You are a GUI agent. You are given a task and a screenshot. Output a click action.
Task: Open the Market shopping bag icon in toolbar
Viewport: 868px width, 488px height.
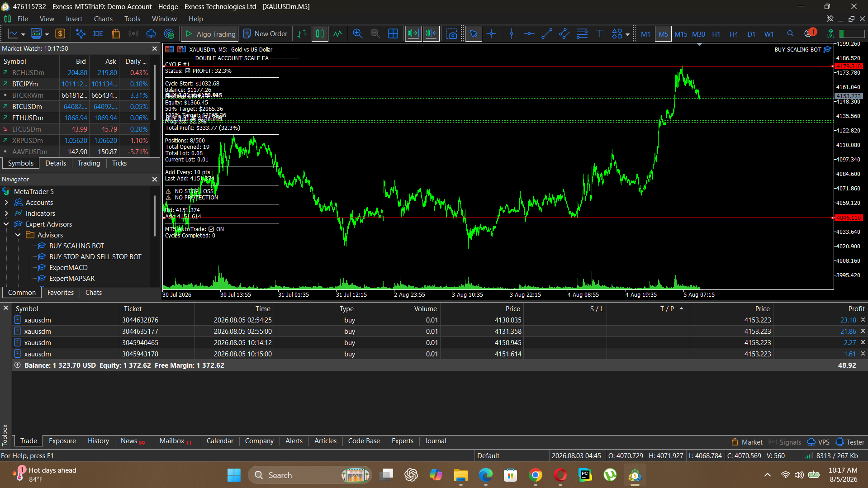[116, 34]
